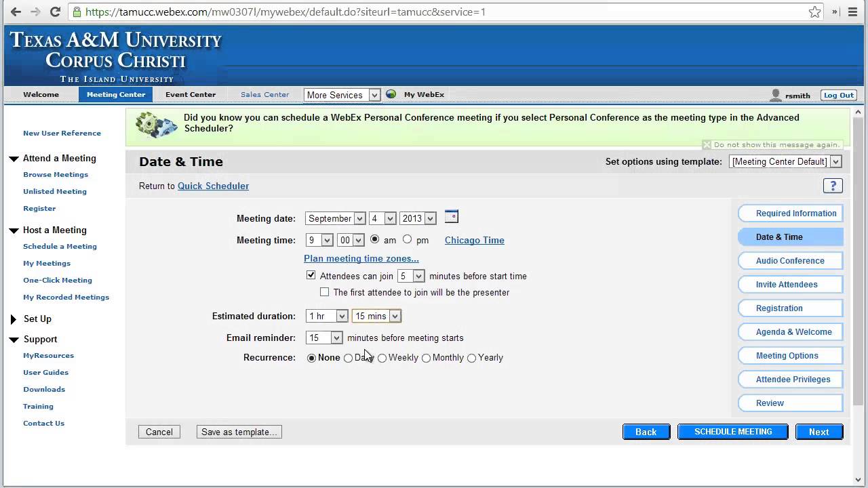This screenshot has width=868, height=488.
Task: Click the browser back arrow
Action: (16, 12)
